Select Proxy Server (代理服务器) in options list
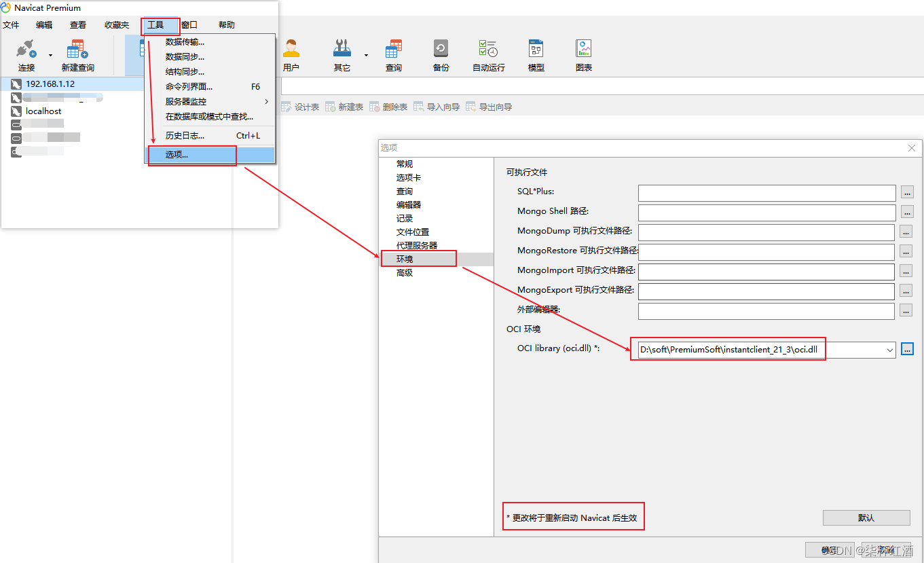Screen dimensions: 924x563 [x=417, y=246]
